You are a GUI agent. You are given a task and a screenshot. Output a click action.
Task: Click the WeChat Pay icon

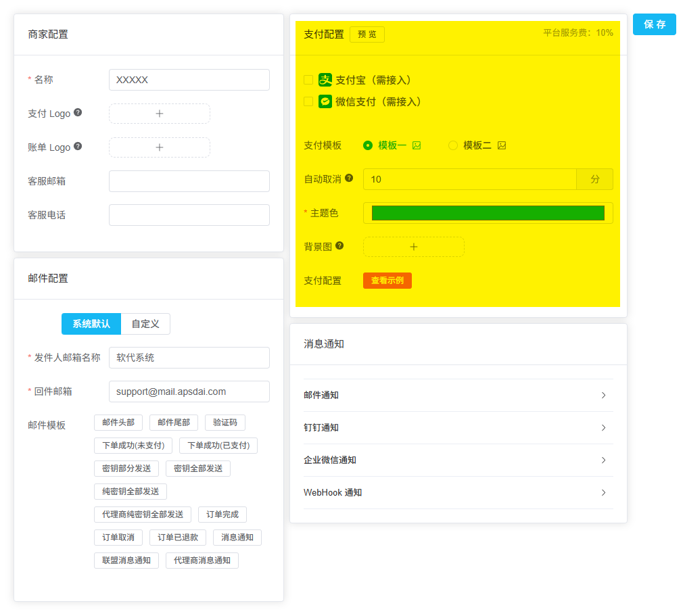coord(326,102)
